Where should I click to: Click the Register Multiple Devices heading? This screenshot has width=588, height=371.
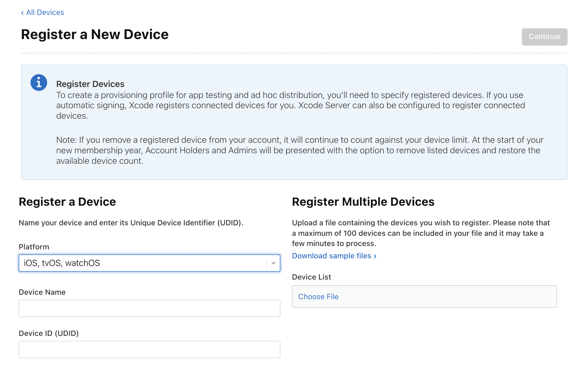tap(363, 202)
